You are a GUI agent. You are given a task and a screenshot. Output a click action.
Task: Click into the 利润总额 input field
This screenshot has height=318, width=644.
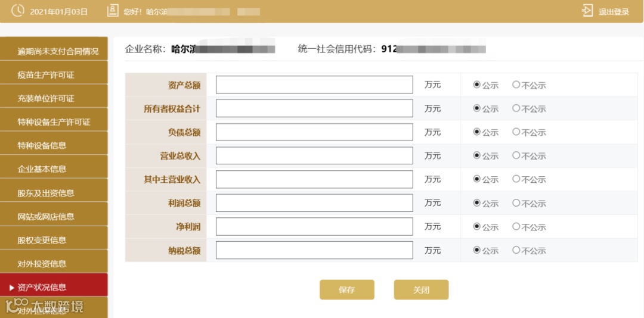314,203
